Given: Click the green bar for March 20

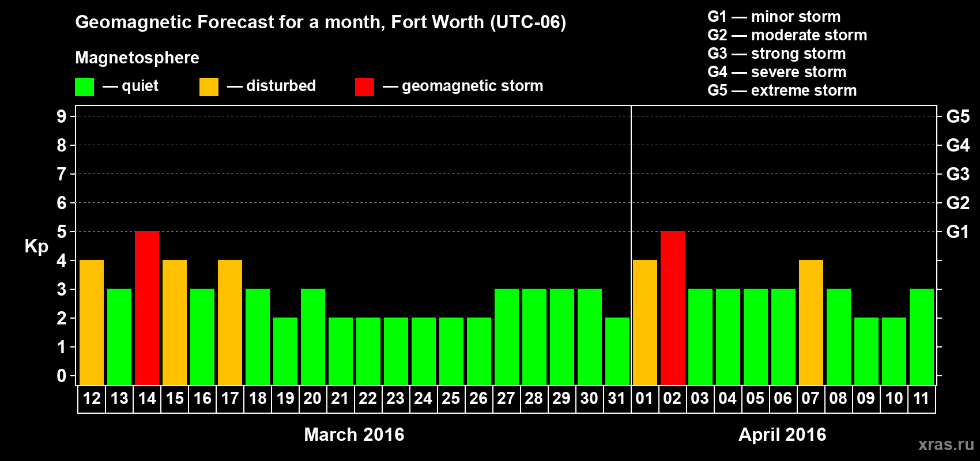Looking at the screenshot, I should [313, 337].
